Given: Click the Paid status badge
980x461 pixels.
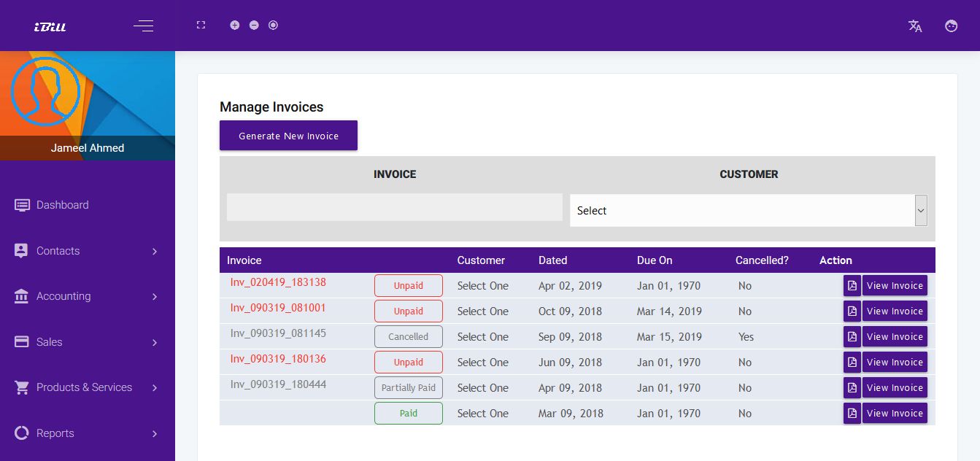Looking at the screenshot, I should pos(408,413).
